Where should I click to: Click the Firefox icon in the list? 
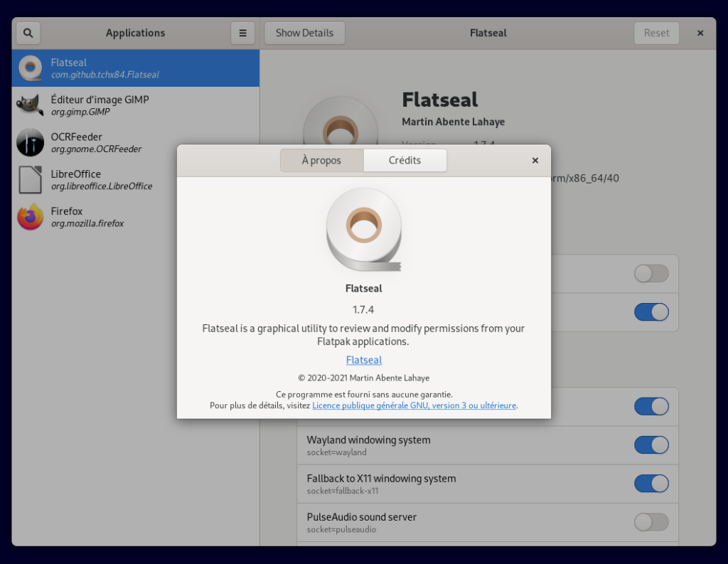point(30,217)
